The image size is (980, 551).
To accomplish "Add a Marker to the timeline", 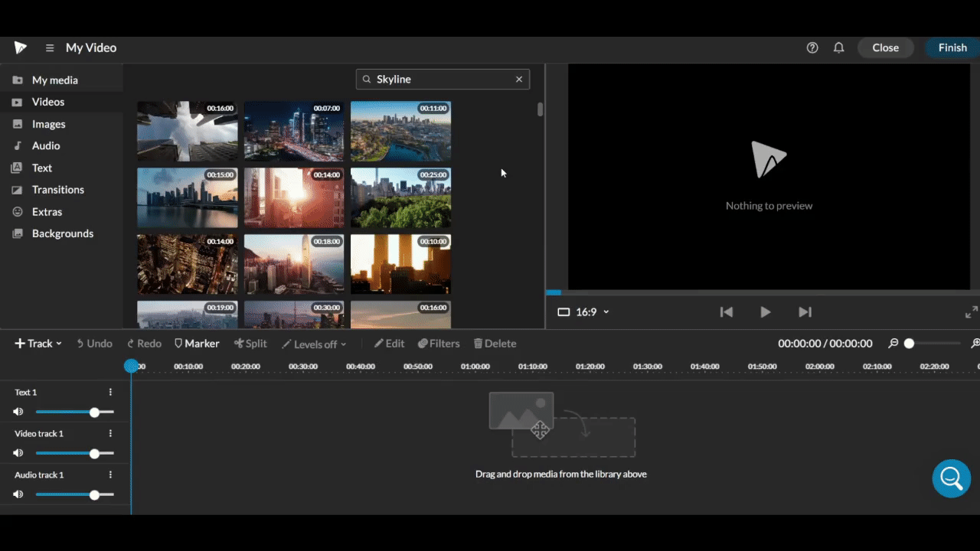I will click(197, 344).
